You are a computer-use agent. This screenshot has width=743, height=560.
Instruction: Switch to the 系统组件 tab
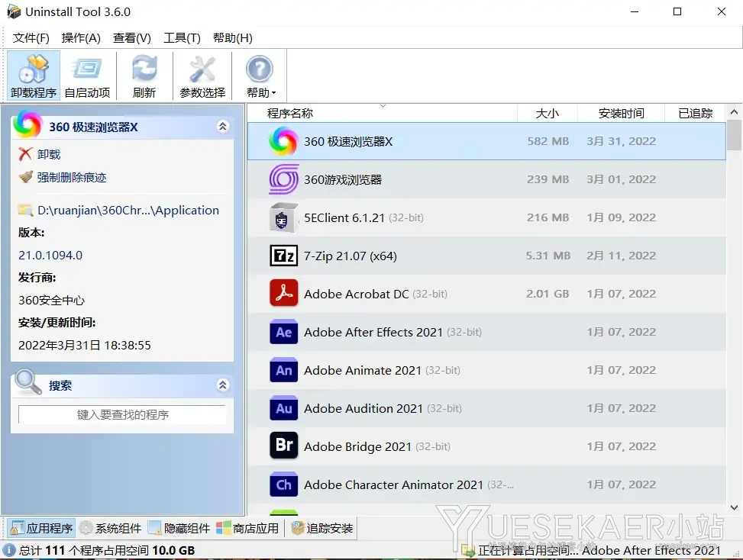click(111, 528)
